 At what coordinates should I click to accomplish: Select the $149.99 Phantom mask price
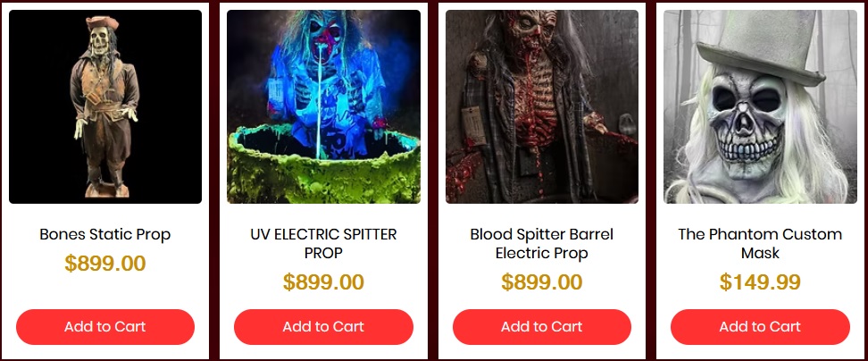[760, 282]
